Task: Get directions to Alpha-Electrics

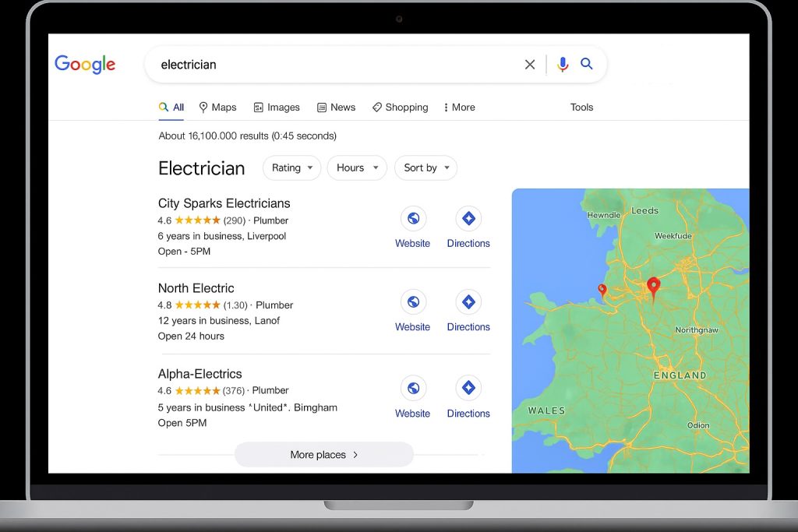Action: [468, 388]
